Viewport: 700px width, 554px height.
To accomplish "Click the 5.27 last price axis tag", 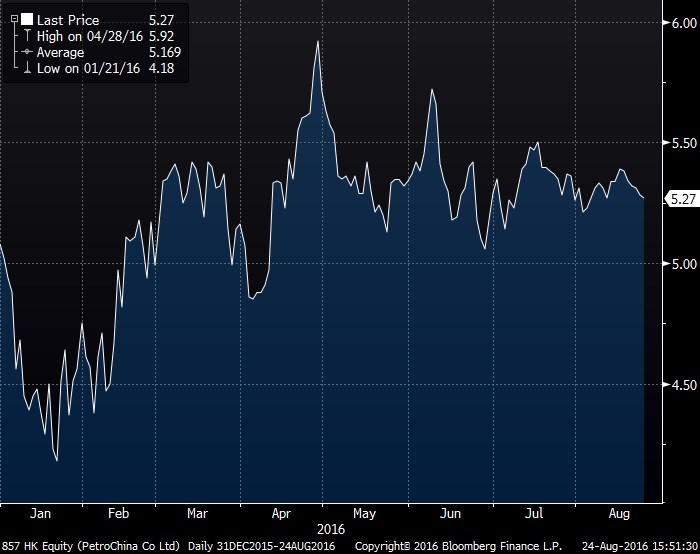I will (682, 200).
